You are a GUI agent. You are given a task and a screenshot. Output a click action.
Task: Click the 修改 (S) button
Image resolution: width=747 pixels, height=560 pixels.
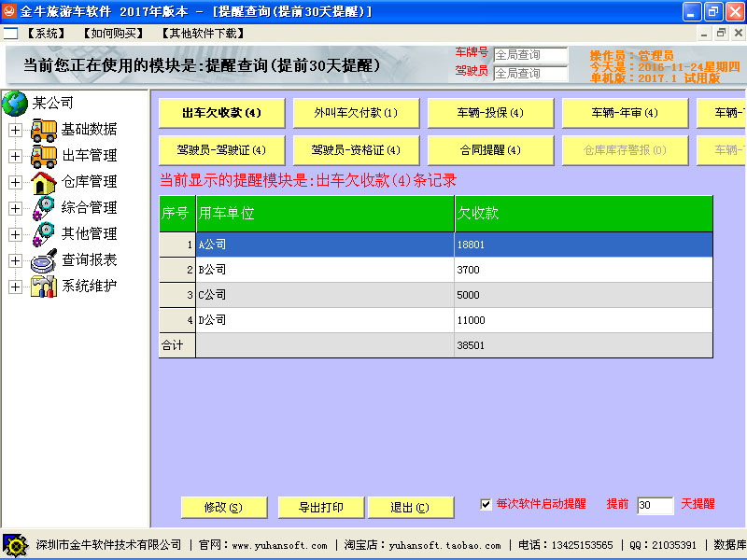223,508
